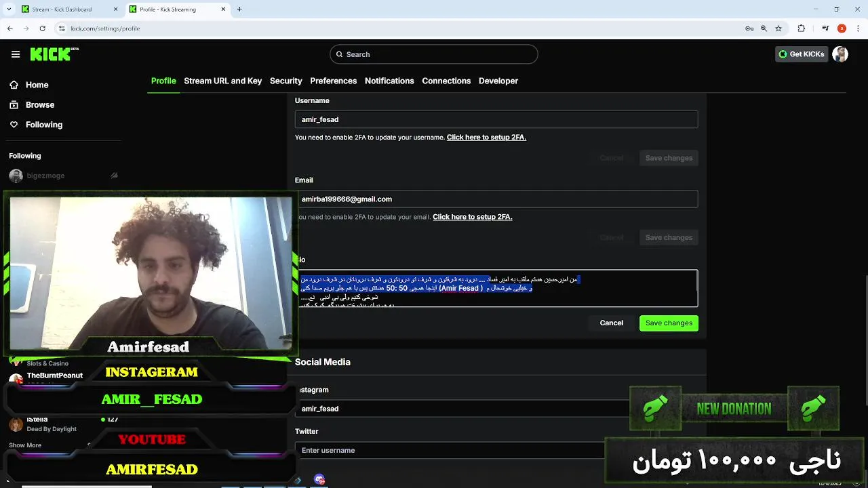868x488 pixels.
Task: Focus the Kick search box
Action: (x=434, y=54)
